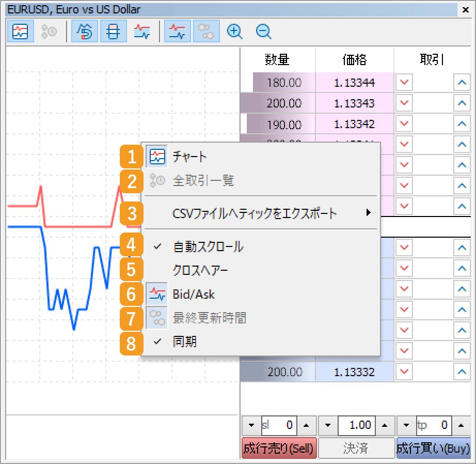Select the price cell 1.13342

(x=355, y=123)
